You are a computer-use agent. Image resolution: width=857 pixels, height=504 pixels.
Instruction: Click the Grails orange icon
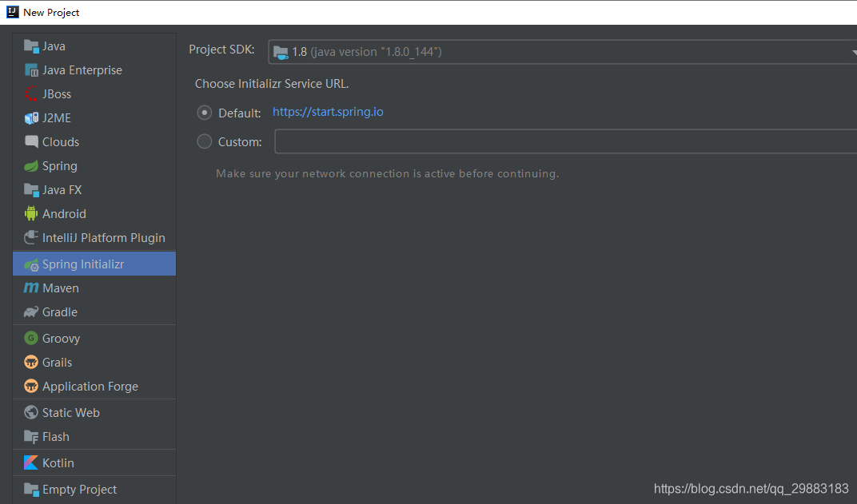point(31,362)
